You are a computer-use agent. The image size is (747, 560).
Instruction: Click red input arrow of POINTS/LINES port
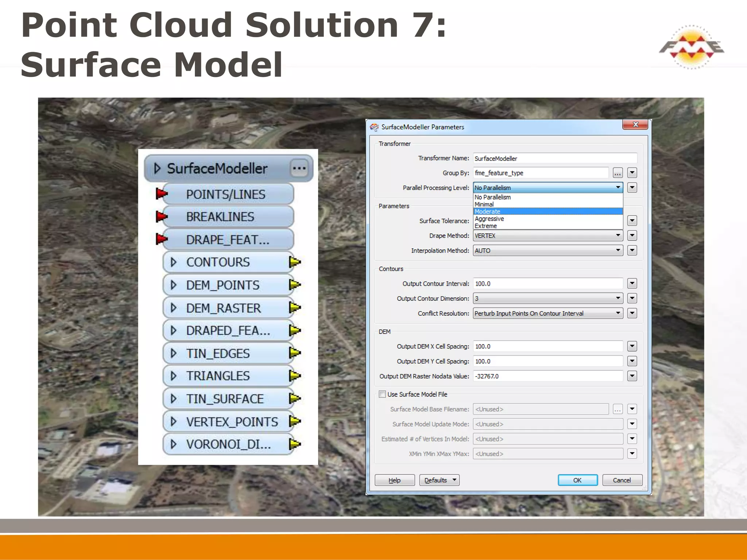pyautogui.click(x=161, y=194)
